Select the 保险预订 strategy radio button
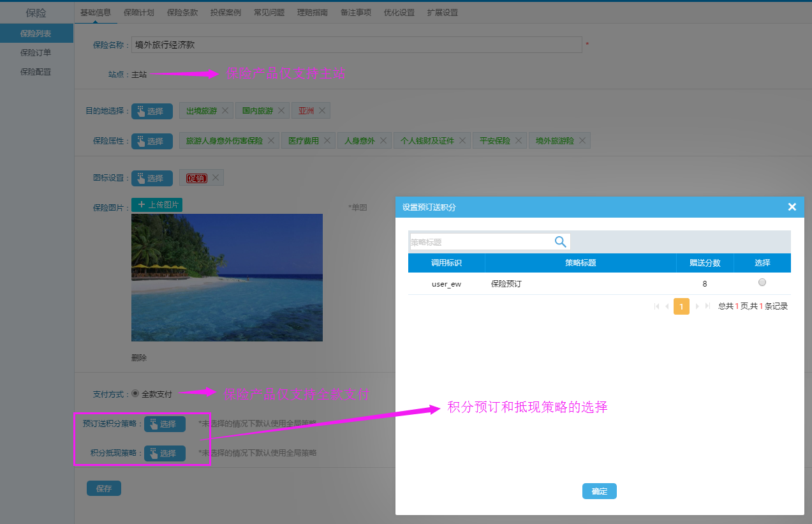812x524 pixels. click(x=762, y=283)
